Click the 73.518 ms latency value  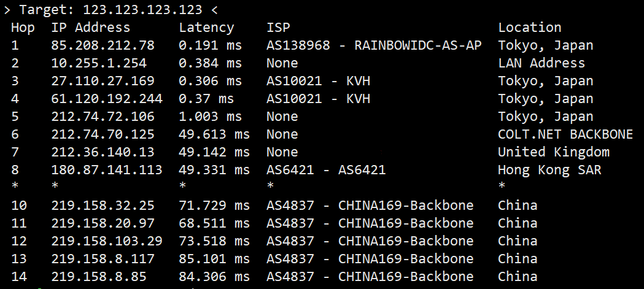[x=214, y=241]
